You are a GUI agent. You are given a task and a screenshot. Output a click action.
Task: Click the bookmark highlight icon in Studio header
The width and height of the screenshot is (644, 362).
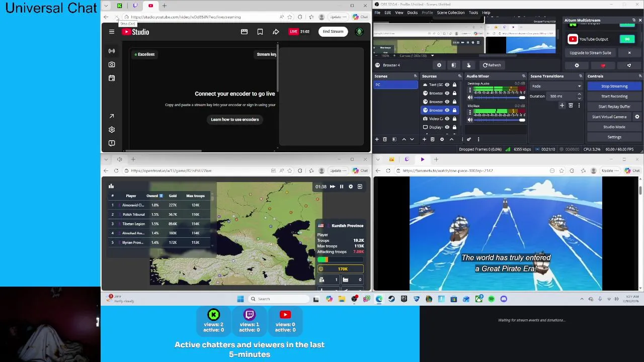point(260,32)
